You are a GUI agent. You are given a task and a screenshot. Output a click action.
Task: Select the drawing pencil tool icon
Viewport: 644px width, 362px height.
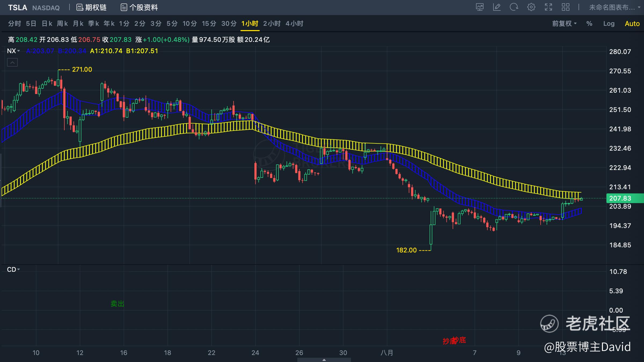[497, 7]
